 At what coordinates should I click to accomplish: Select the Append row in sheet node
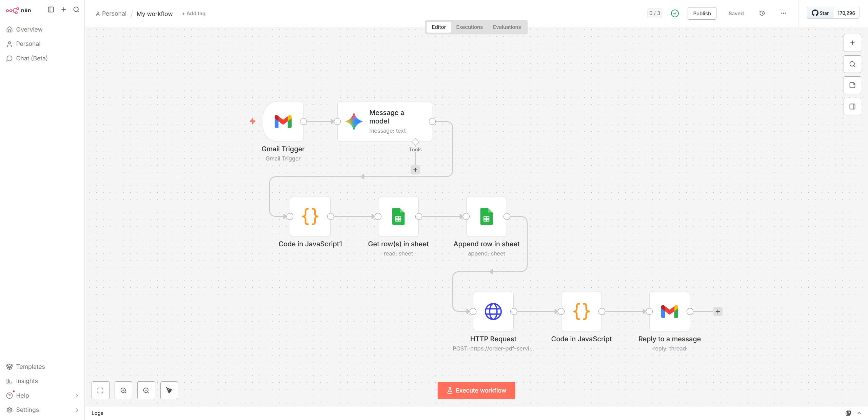(486, 216)
